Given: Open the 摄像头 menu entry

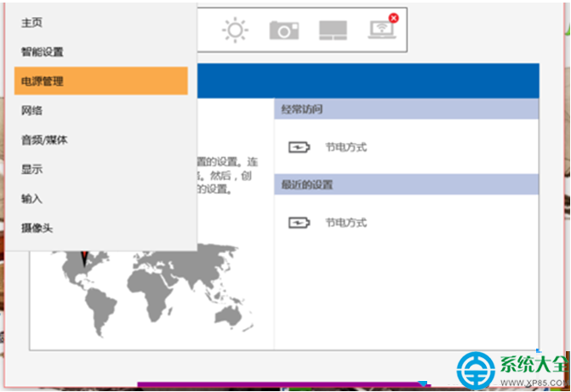Looking at the screenshot, I should [37, 228].
